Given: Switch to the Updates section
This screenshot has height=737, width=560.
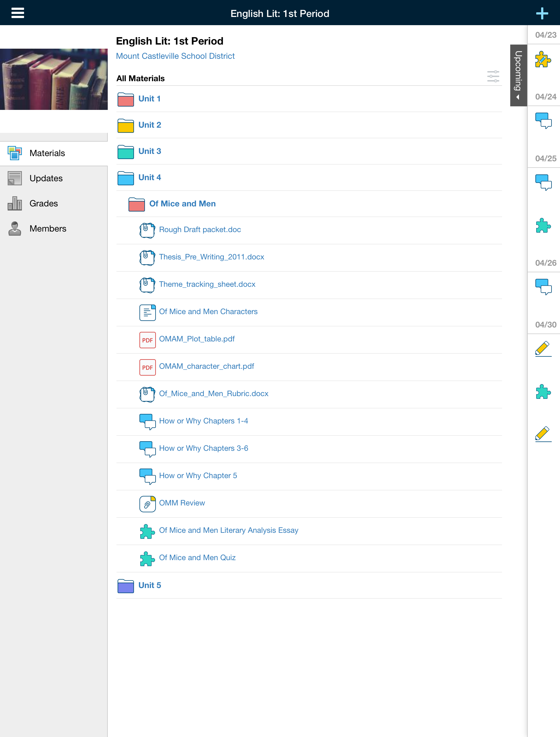Looking at the screenshot, I should click(46, 178).
